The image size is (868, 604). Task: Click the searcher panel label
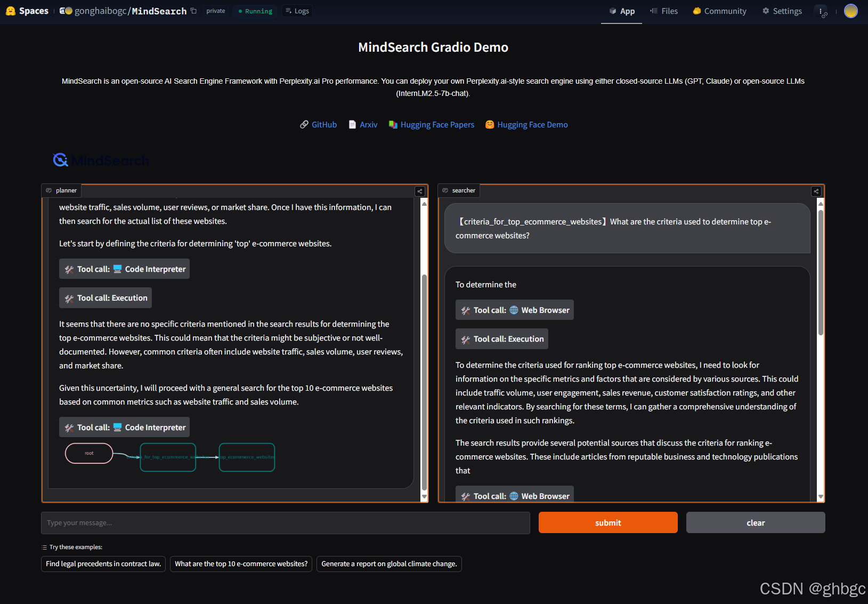tap(459, 190)
